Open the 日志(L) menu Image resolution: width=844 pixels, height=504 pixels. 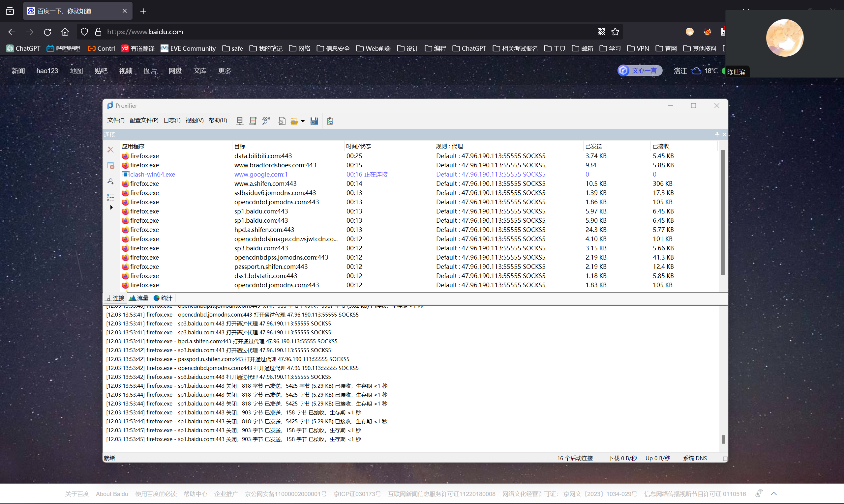click(172, 120)
